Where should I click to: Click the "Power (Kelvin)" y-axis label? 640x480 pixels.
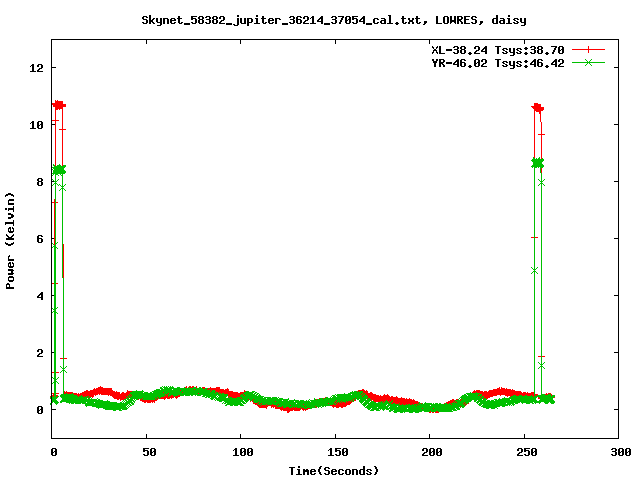tap(10, 241)
